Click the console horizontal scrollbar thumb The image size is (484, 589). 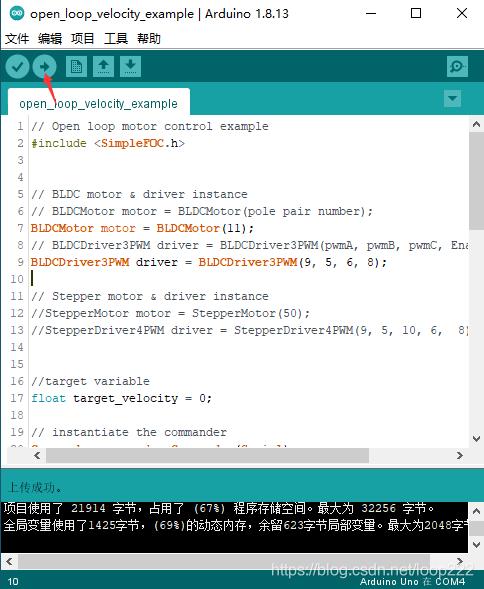coord(224,562)
